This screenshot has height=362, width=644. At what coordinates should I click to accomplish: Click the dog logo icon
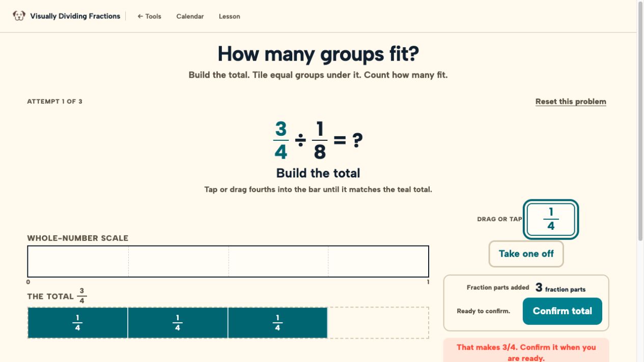point(19,16)
